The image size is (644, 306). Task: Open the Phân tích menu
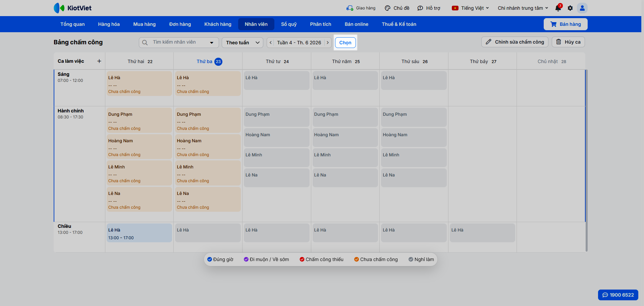(321, 24)
